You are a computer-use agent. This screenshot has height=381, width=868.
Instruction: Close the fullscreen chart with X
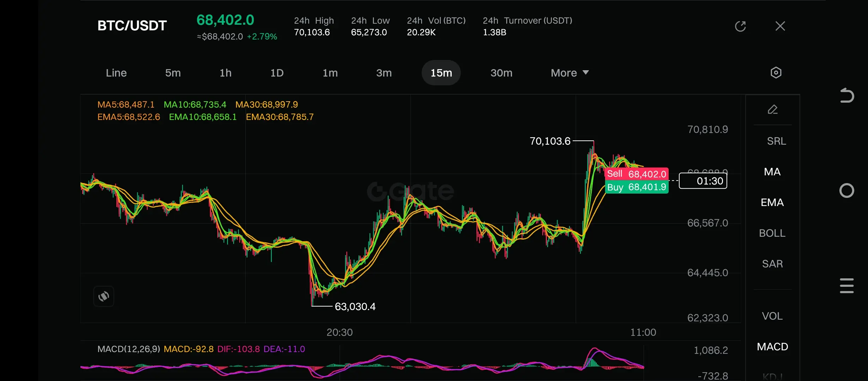click(780, 26)
